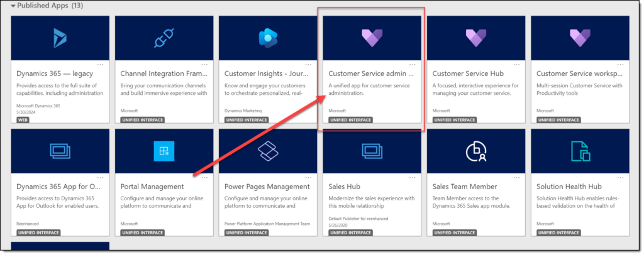Open the Customer Service workspace title
The width and height of the screenshot is (644, 255).
tap(580, 73)
